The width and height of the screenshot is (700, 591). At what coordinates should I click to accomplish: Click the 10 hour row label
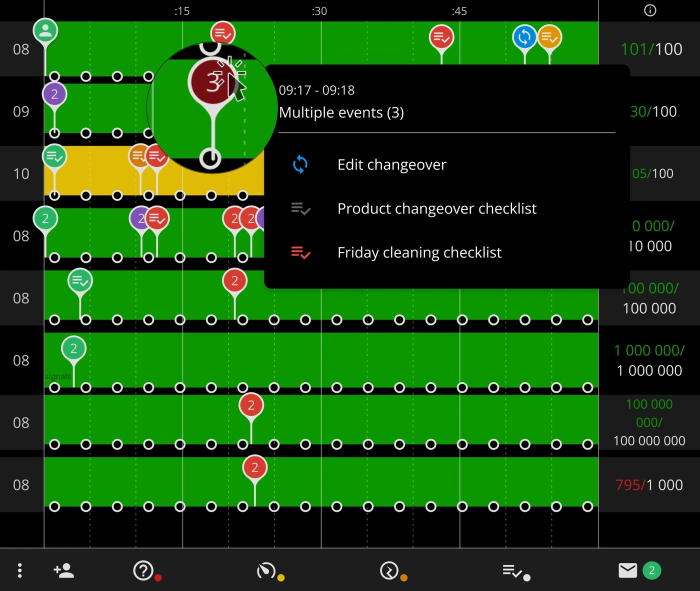pos(21,174)
